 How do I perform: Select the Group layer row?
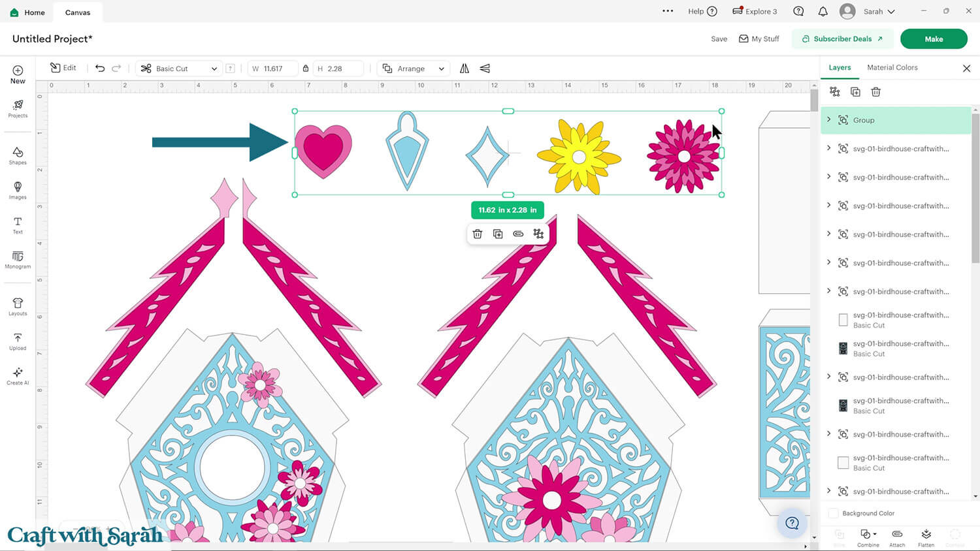[896, 120]
